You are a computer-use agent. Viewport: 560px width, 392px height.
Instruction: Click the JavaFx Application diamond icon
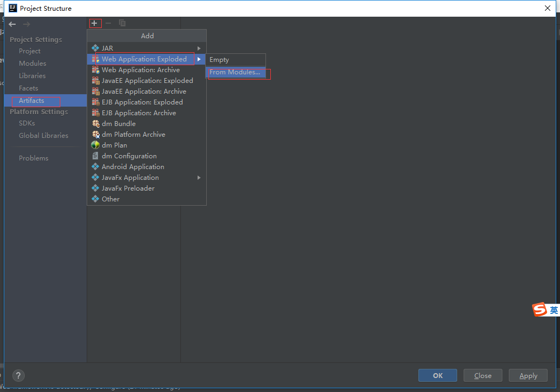tap(95, 177)
